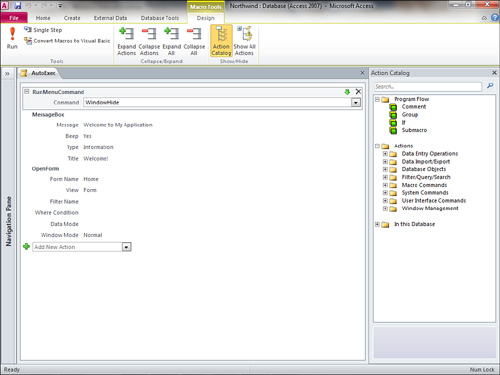Screen dimensions: 500x375
Task: Close the AutoExec macro document
Action: (x=362, y=73)
